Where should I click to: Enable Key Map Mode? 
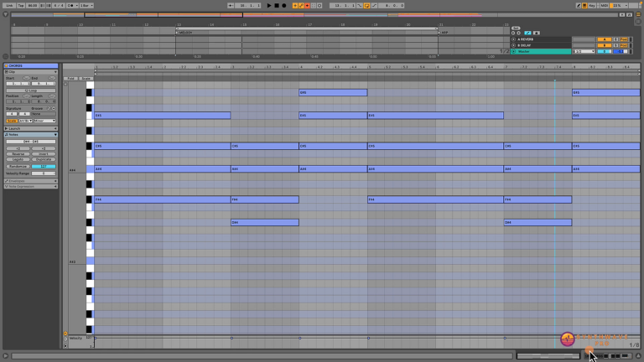[592, 6]
